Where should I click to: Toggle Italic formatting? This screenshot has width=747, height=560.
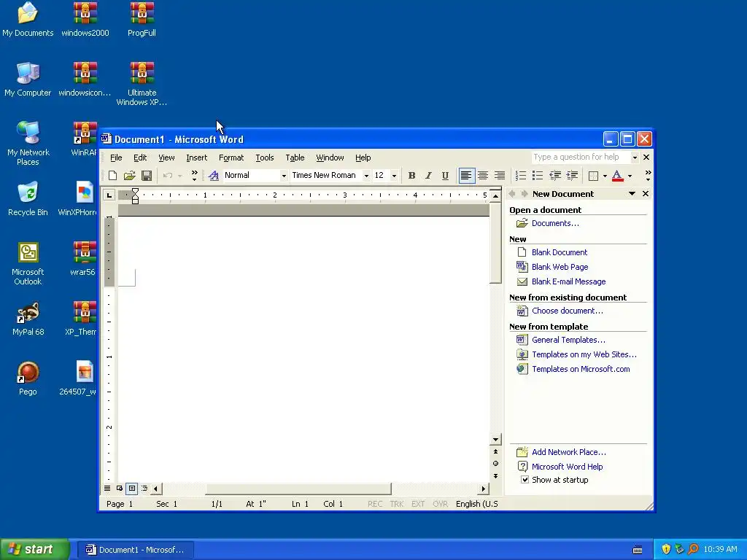pyautogui.click(x=428, y=176)
